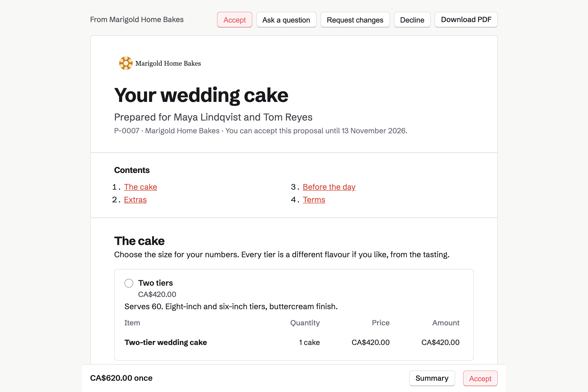Click 'Serves 60' description text
This screenshot has width=588, height=392.
coord(231,306)
